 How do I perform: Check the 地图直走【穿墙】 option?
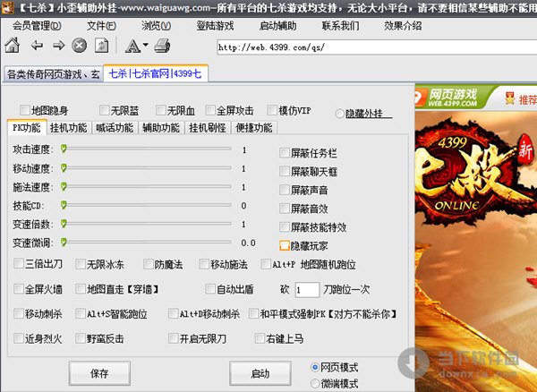click(x=81, y=289)
